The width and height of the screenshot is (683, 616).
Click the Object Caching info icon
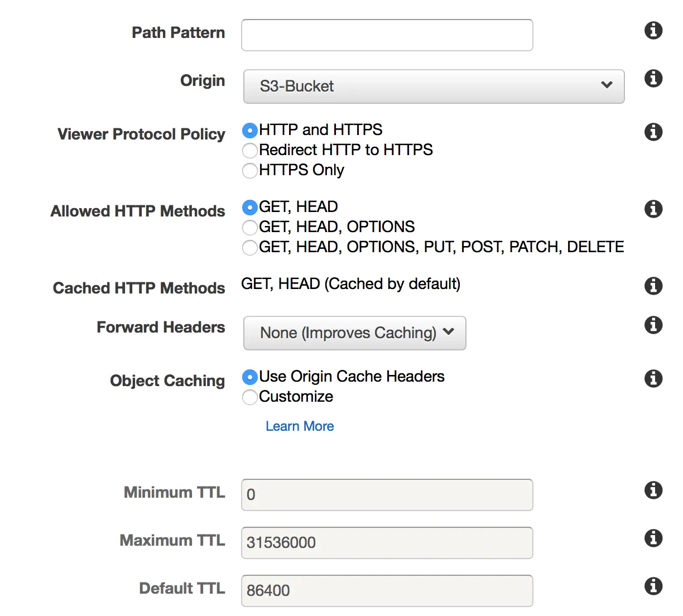pyautogui.click(x=653, y=378)
